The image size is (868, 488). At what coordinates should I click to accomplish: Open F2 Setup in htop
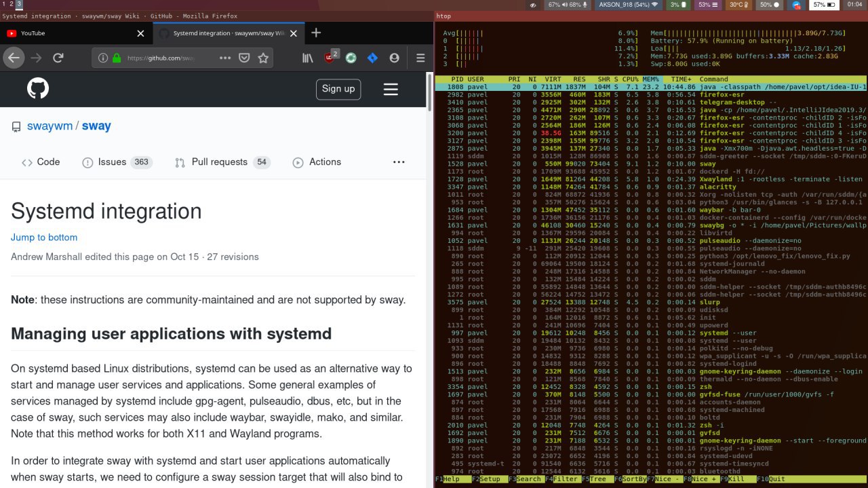point(489,478)
